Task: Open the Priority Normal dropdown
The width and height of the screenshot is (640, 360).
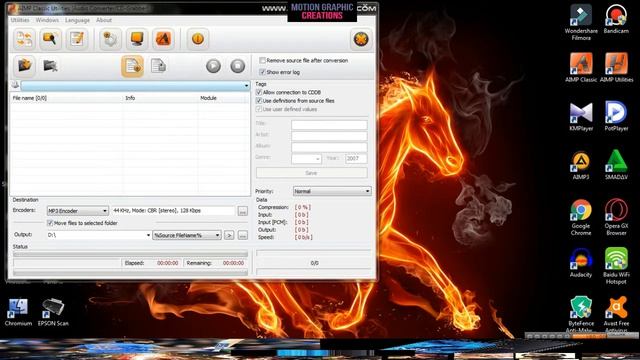Action: [332, 191]
